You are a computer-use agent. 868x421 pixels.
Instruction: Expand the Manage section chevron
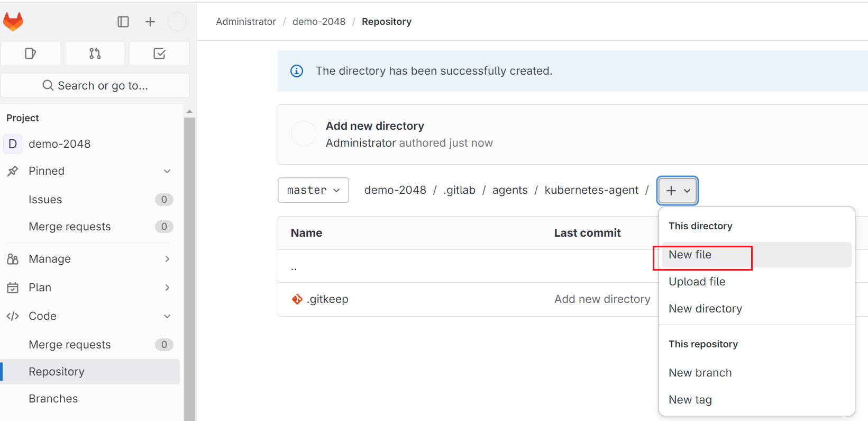pyautogui.click(x=167, y=259)
